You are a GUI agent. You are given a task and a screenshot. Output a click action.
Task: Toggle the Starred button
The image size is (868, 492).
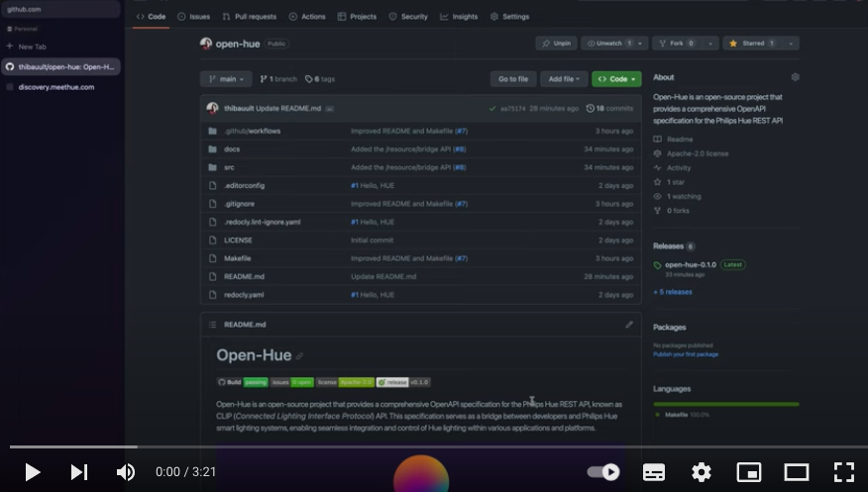tap(752, 44)
